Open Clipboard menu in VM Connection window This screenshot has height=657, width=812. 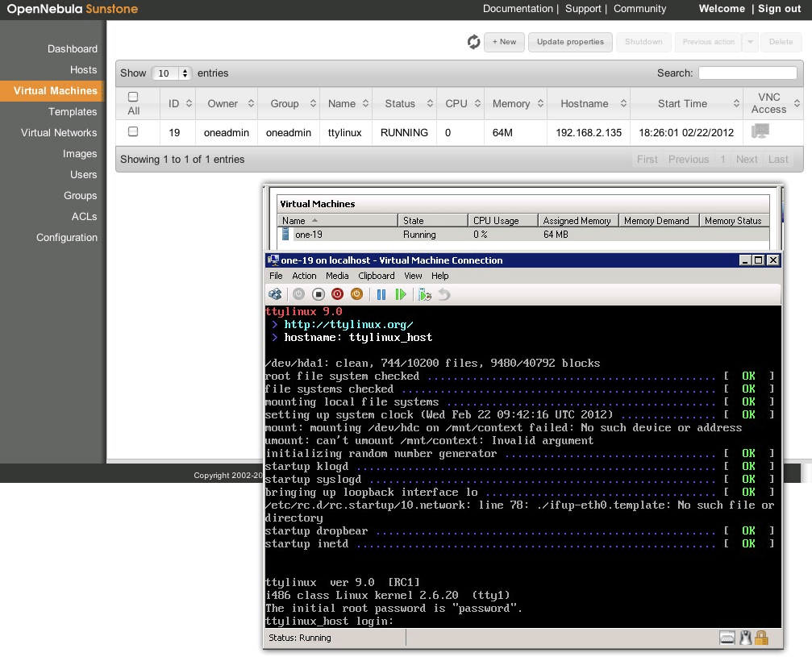tap(377, 276)
